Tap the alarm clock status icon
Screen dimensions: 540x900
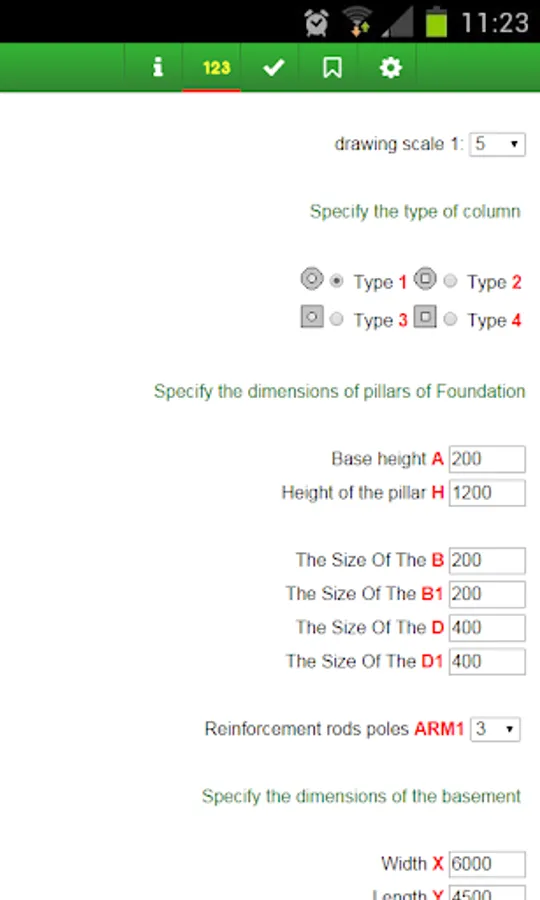317,23
